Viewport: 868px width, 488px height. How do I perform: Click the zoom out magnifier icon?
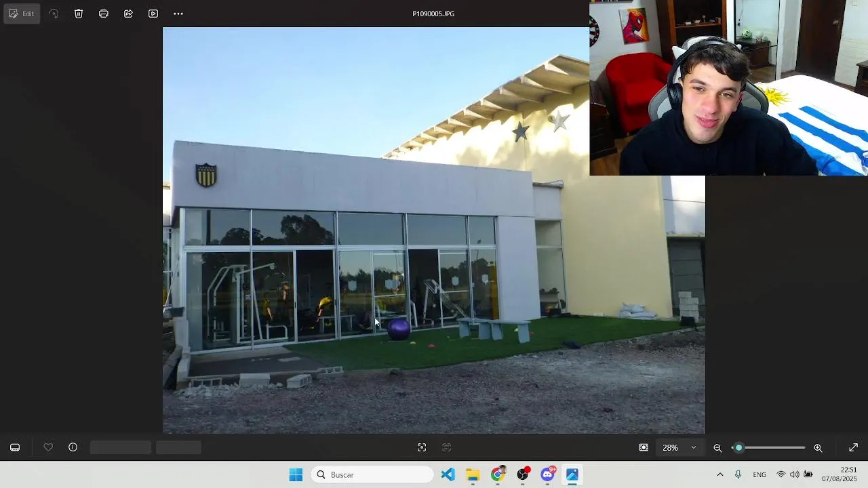pos(717,447)
